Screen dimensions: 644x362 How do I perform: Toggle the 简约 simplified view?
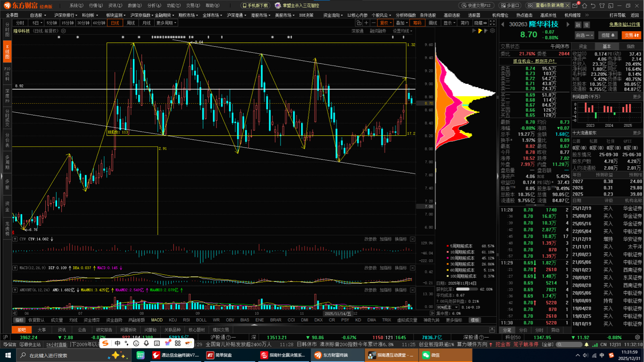click(465, 23)
